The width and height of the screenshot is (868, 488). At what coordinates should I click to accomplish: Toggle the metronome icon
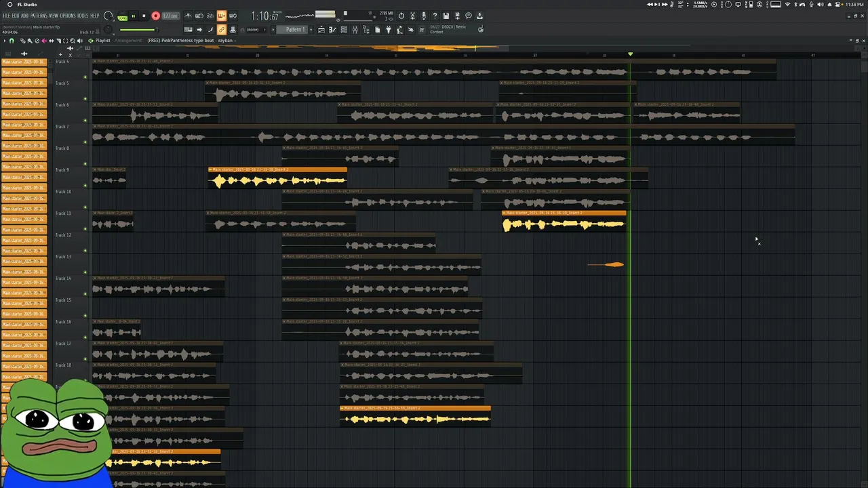point(187,16)
